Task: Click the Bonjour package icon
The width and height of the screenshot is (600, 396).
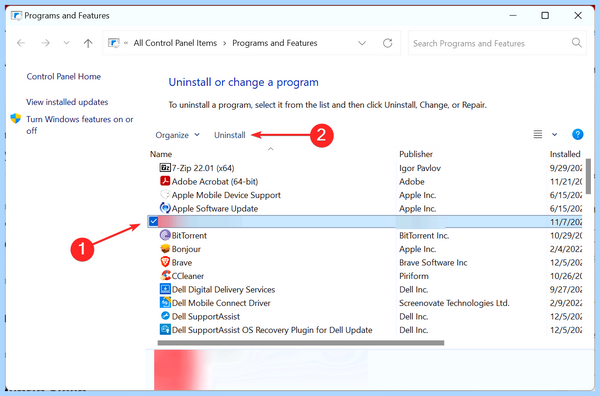Action: point(165,249)
